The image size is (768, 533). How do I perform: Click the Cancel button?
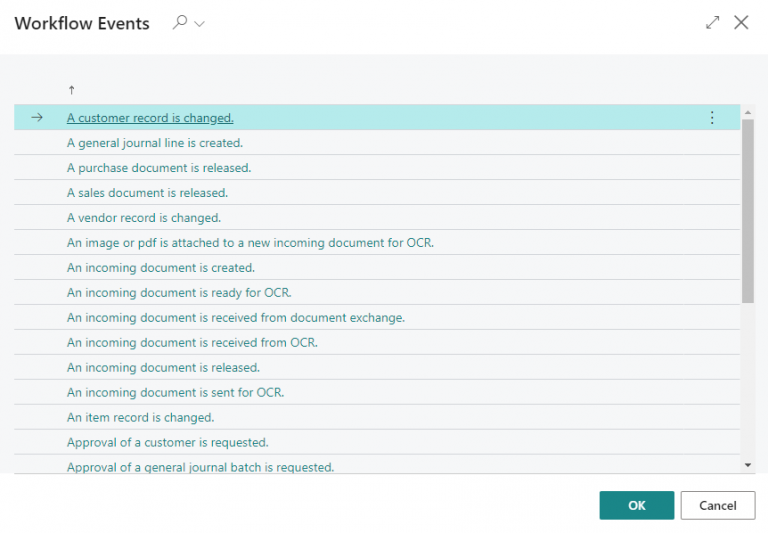click(718, 505)
